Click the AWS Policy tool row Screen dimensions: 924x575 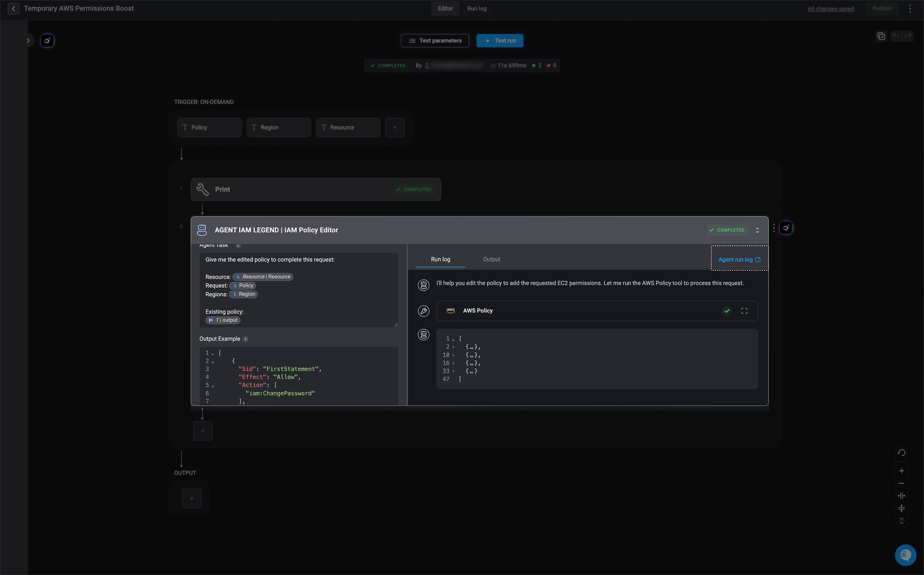597,311
